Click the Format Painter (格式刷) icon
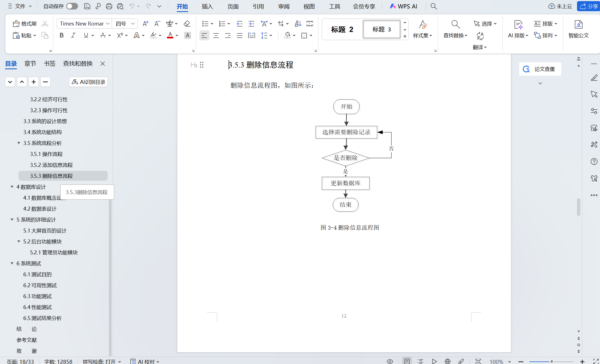Viewport: 600px width, 364px height. [x=25, y=24]
